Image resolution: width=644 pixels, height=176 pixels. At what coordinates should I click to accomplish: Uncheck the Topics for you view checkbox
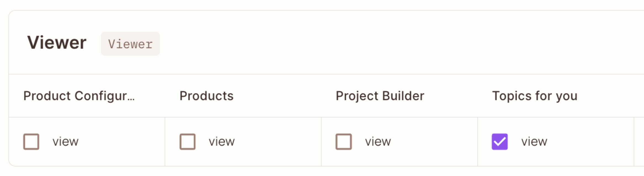tap(500, 142)
